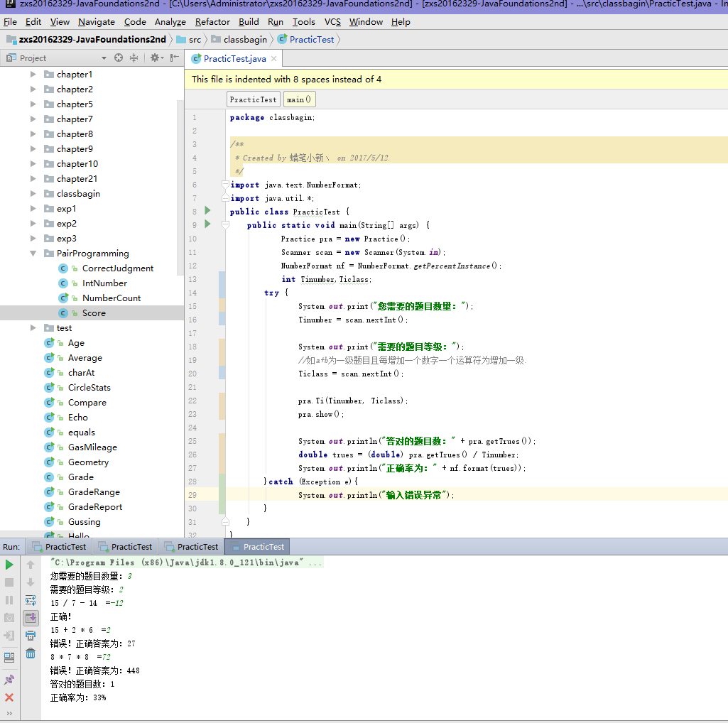Collapse main method with fold marker
Viewport: 728px width, 723px height.
pyautogui.click(x=225, y=224)
